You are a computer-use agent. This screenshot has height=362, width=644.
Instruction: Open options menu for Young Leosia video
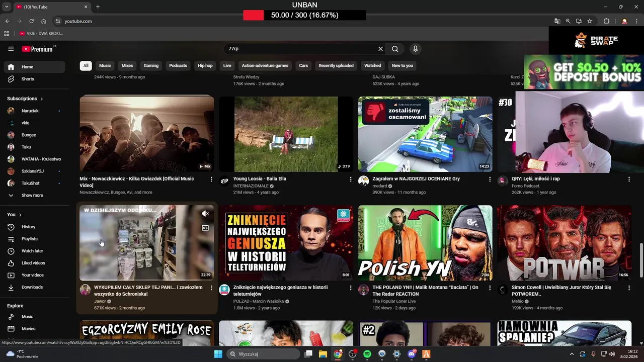pos(351,179)
